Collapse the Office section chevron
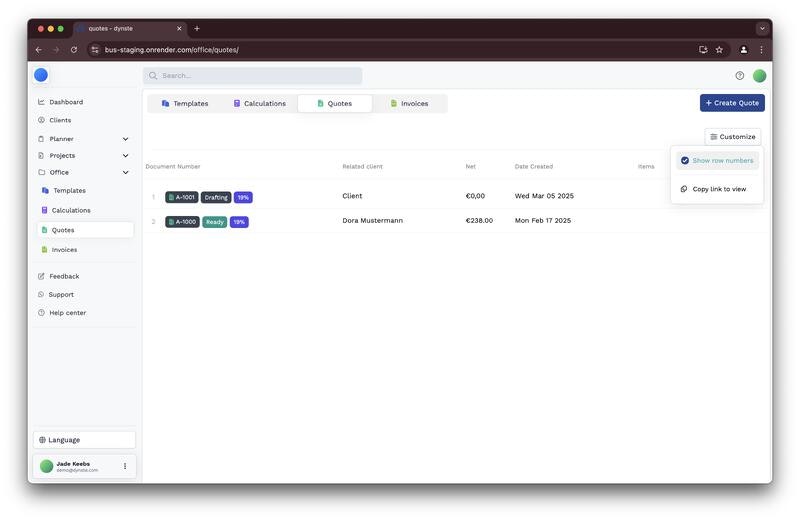This screenshot has height=520, width=800. pyautogui.click(x=126, y=172)
